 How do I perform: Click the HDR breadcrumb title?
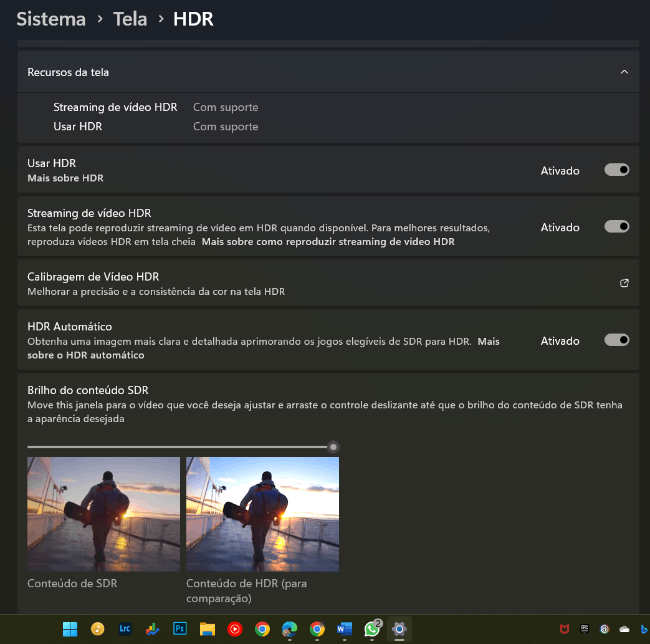point(193,19)
